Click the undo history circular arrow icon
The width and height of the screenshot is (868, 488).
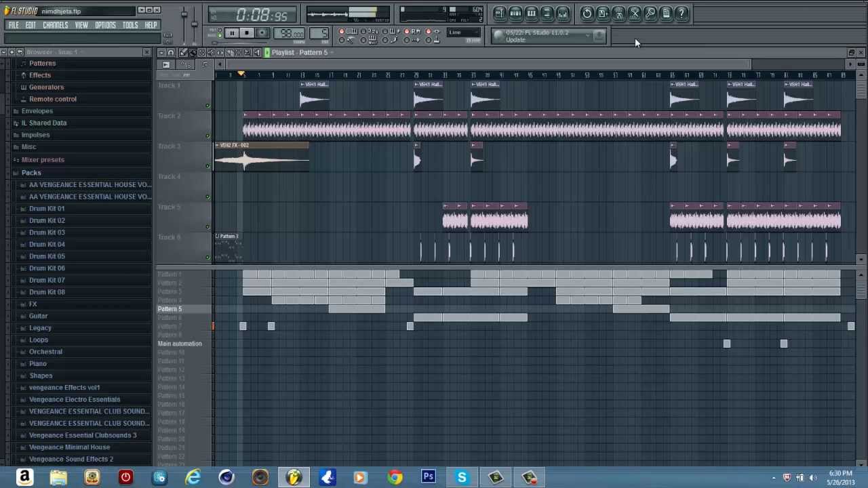[587, 14]
